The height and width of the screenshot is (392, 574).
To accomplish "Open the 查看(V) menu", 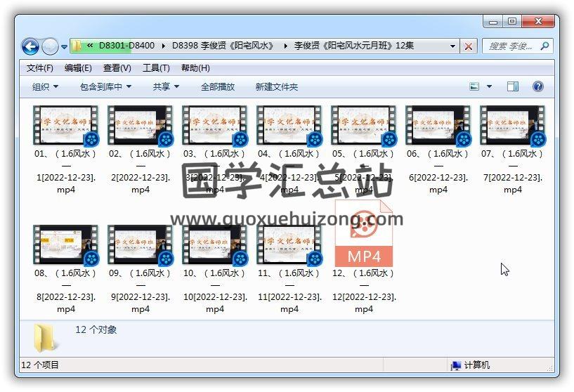I will pyautogui.click(x=117, y=68).
